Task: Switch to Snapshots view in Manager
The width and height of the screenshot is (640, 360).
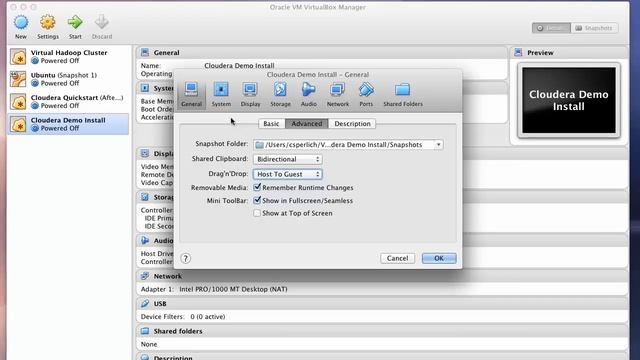Action: pyautogui.click(x=594, y=28)
